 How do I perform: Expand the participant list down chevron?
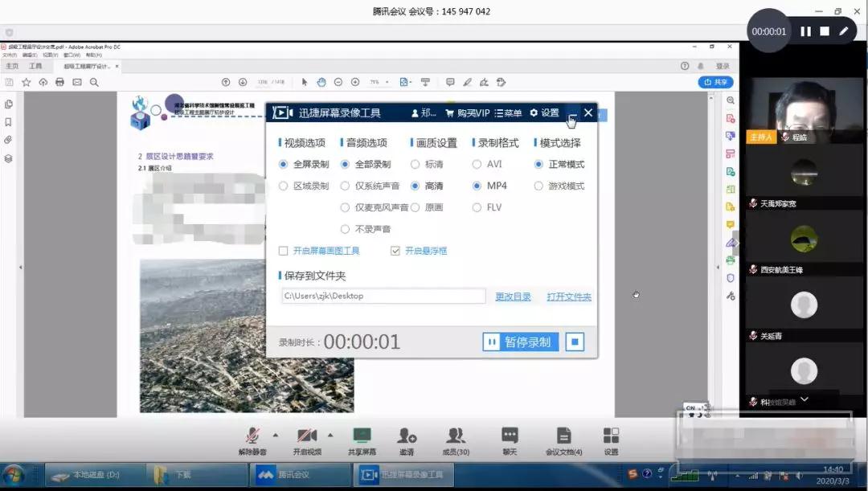[x=805, y=399]
